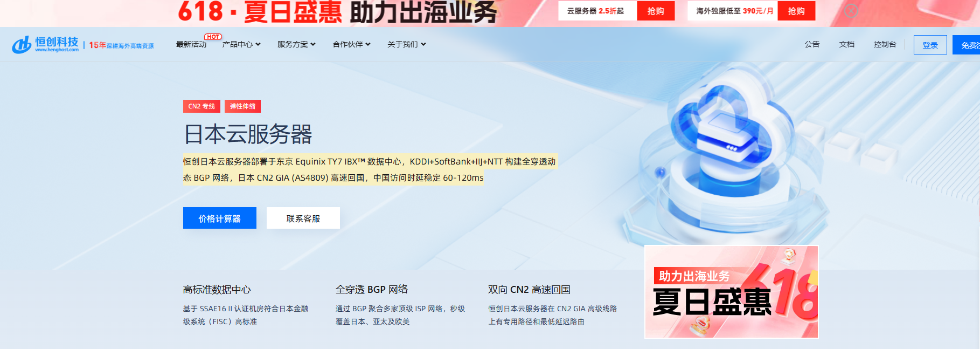Click the highlighted Equinix TY7 description paragraph
The image size is (980, 349).
(x=370, y=169)
